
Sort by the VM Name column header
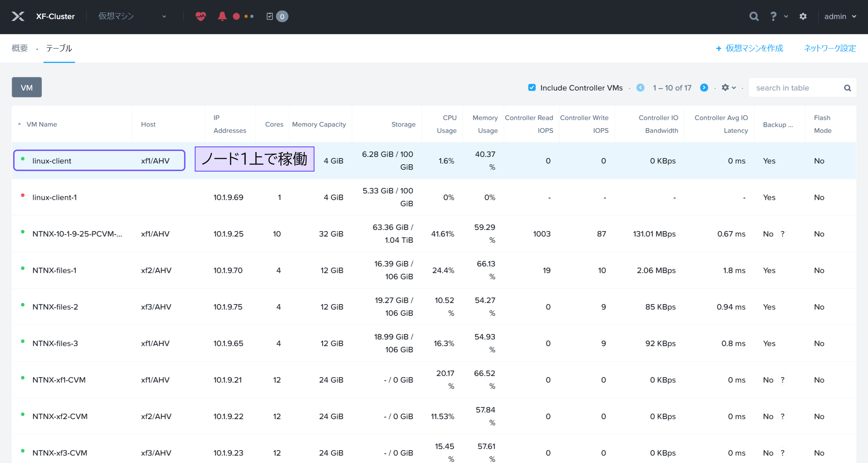pos(42,124)
